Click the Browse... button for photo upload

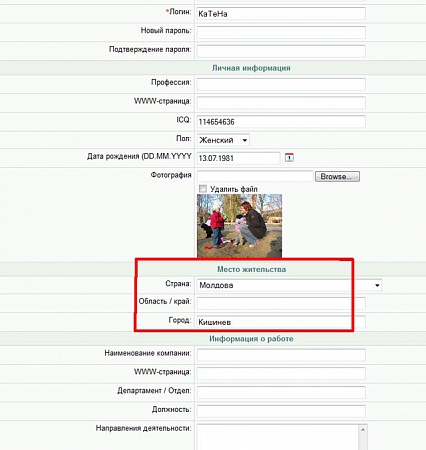point(337,176)
